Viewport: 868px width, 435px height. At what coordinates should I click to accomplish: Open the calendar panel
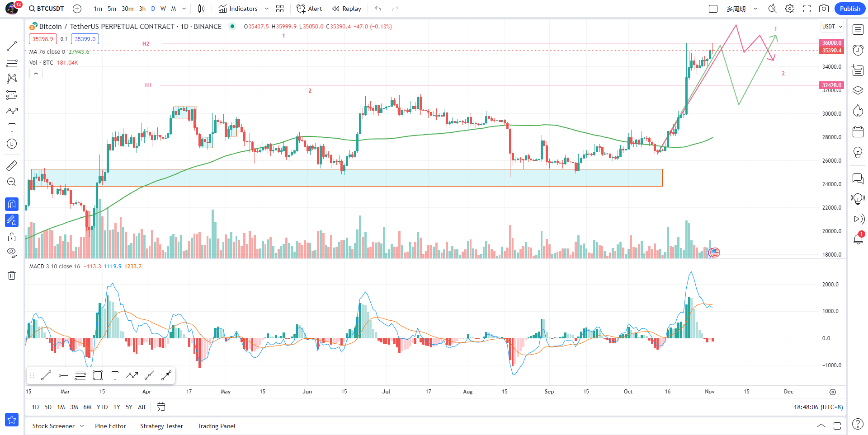(858, 131)
